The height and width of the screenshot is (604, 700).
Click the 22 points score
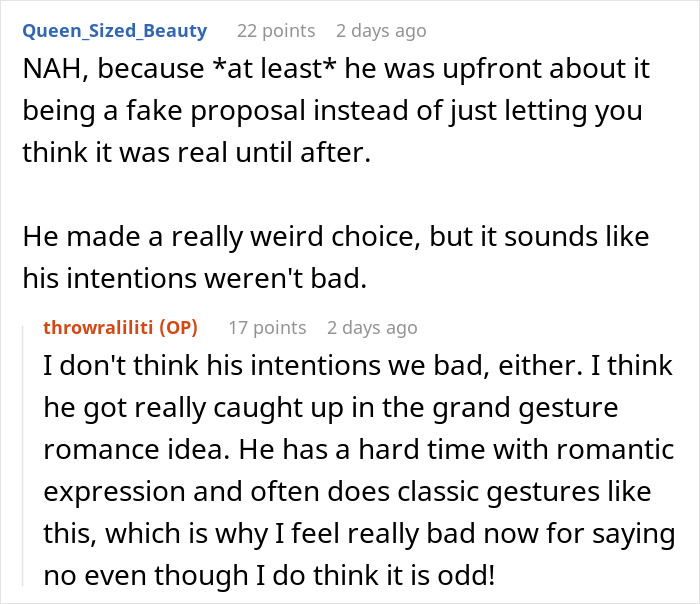pos(275,31)
